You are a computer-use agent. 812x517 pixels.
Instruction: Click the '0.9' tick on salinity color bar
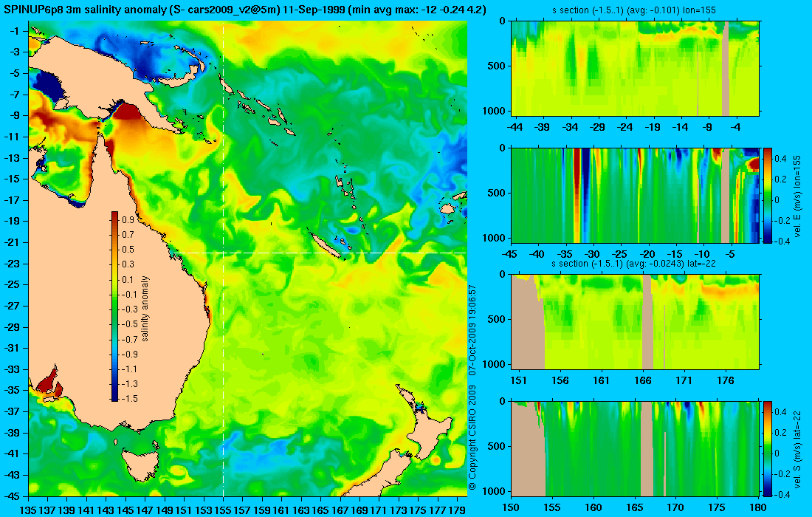[128, 220]
